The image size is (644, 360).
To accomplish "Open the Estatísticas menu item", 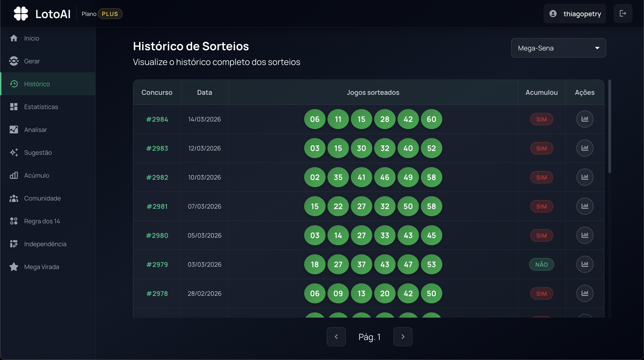I will click(48, 107).
